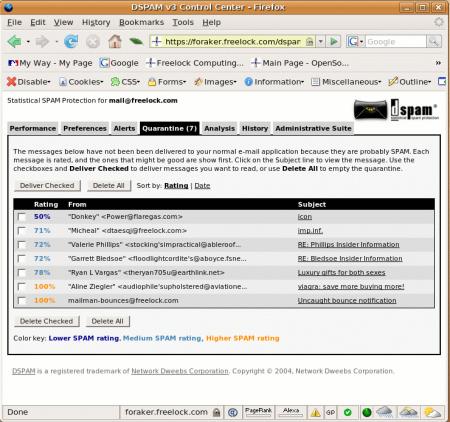Show more bookmarks with the chevron
This screenshot has height=422, width=450.
coord(438,63)
